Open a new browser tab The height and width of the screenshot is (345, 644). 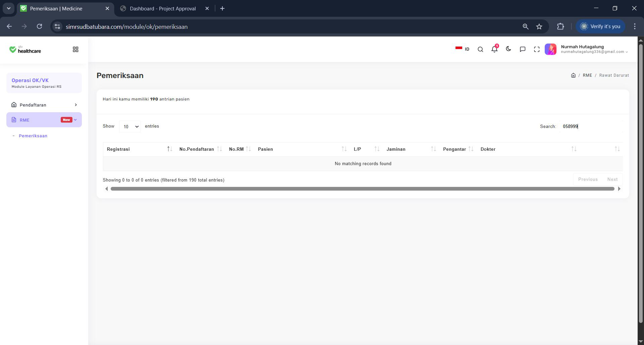[x=222, y=8]
